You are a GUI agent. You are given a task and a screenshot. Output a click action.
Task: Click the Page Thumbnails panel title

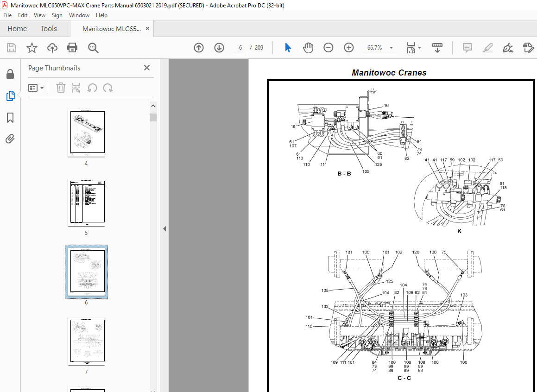[x=54, y=68]
